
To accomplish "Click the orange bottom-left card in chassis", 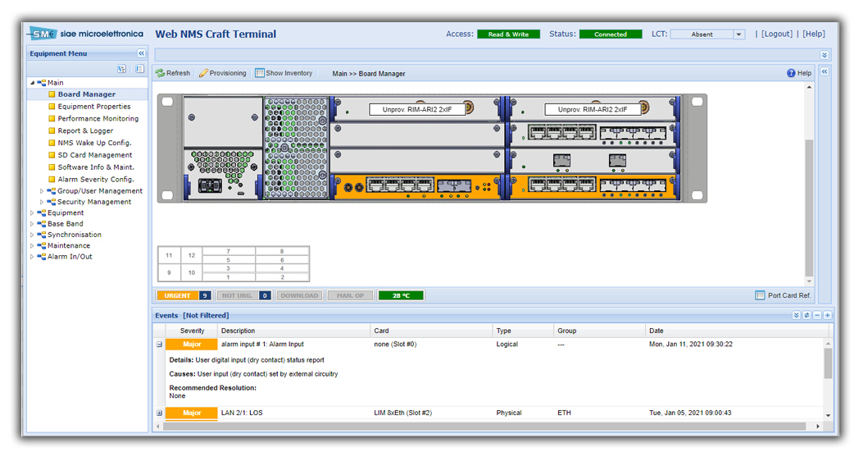I will tap(419, 187).
